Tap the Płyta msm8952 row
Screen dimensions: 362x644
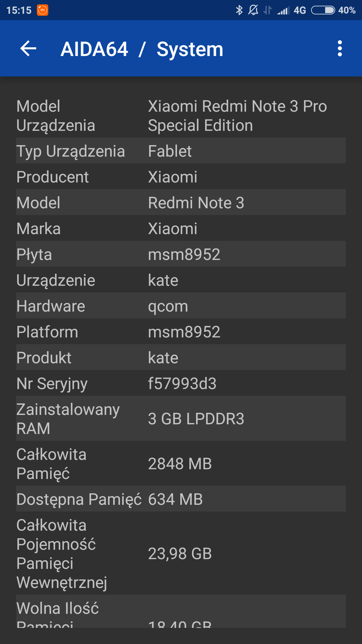181,254
